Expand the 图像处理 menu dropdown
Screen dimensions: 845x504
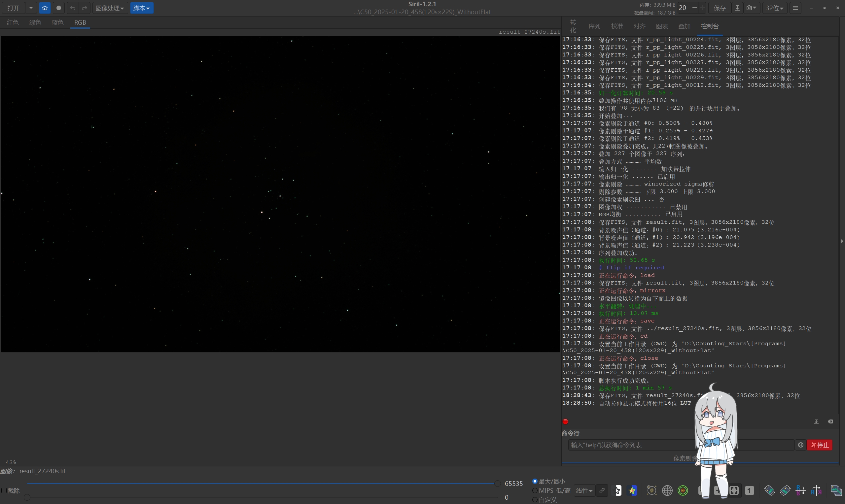pos(110,8)
